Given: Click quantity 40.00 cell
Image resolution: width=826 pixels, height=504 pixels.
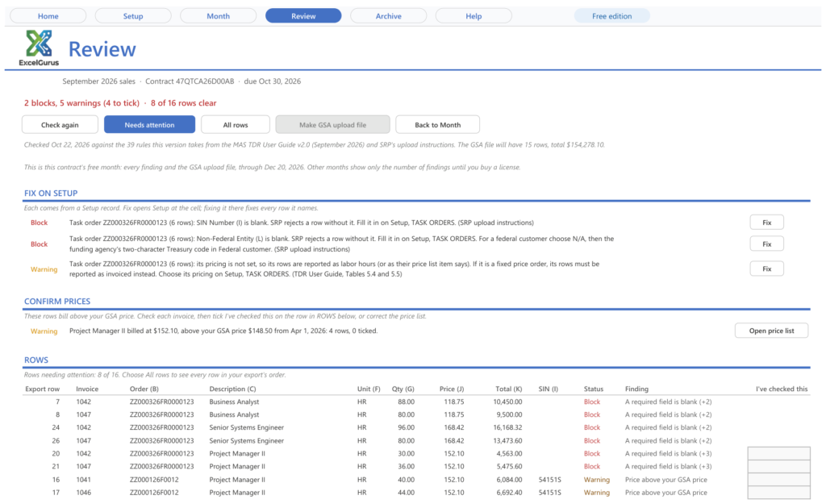Looking at the screenshot, I should pos(406,479).
